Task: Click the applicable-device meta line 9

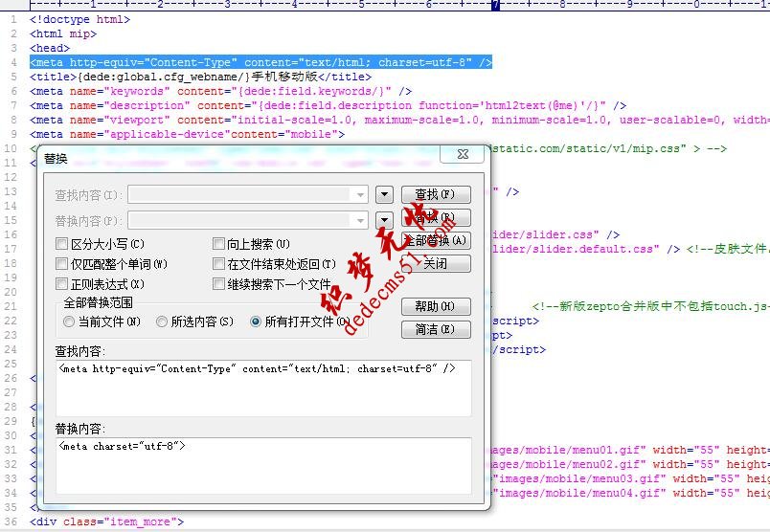Action: (x=187, y=134)
